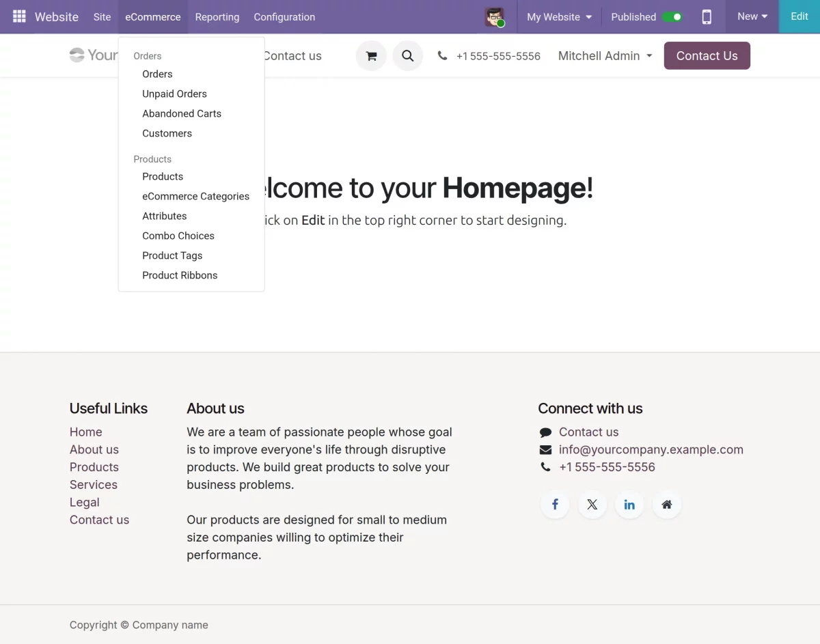Follow the Products footer link
The image size is (820, 644).
[x=94, y=467]
